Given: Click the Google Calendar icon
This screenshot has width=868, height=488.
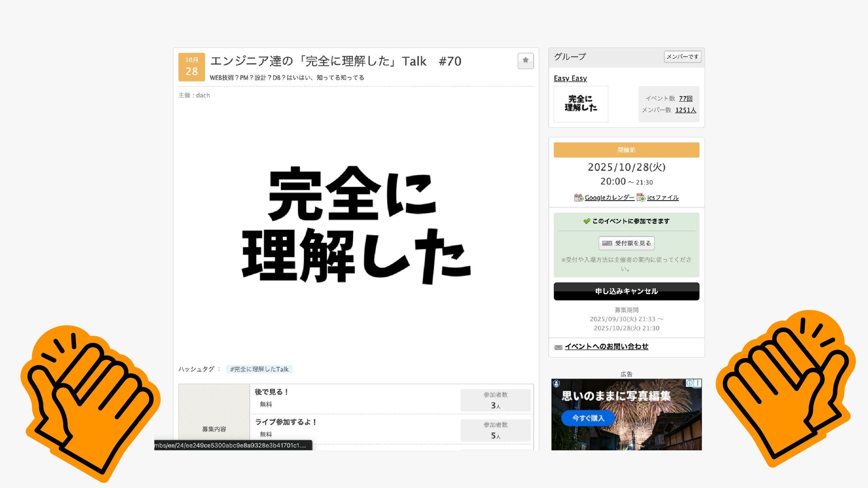Looking at the screenshot, I should tap(578, 197).
